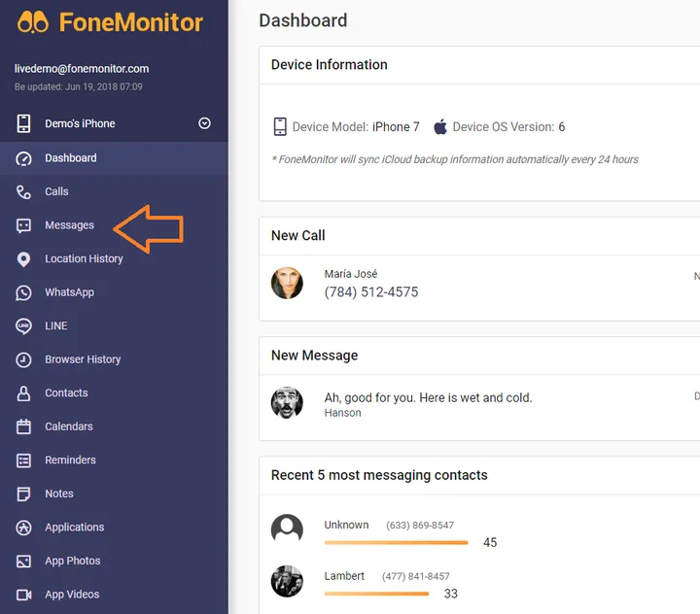Screen dimensions: 700x614
Task: Click the Apple logo by OS Version
Action: coord(440,126)
